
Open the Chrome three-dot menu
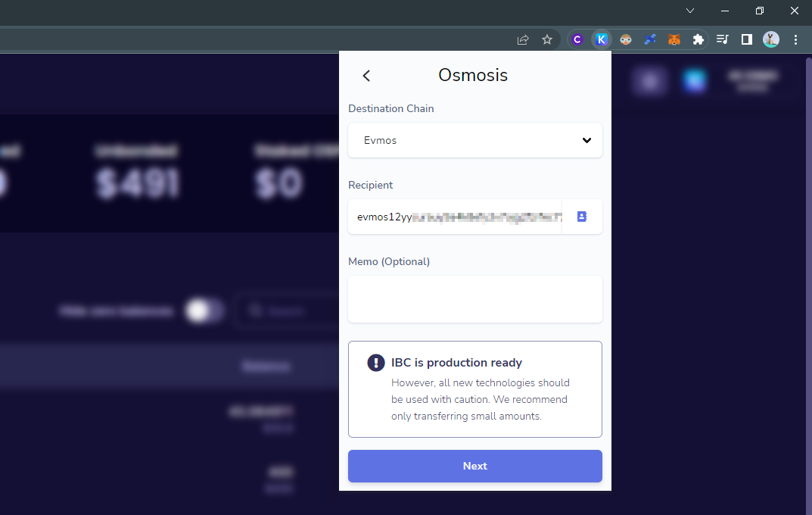pos(795,39)
